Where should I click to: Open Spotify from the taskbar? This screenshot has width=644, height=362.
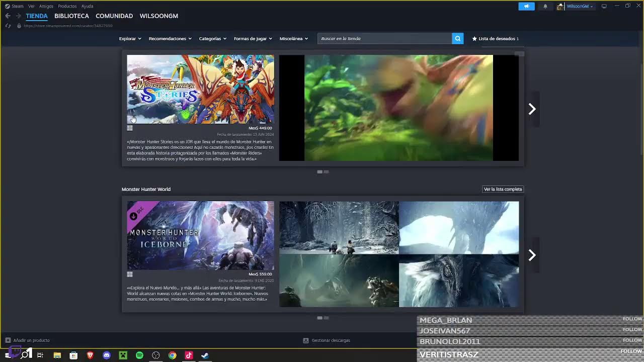(x=139, y=355)
